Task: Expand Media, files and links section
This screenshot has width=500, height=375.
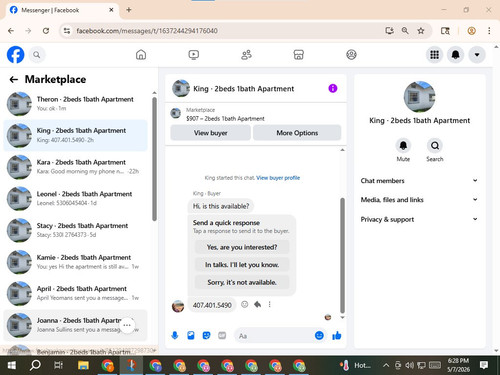Action: 419,200
